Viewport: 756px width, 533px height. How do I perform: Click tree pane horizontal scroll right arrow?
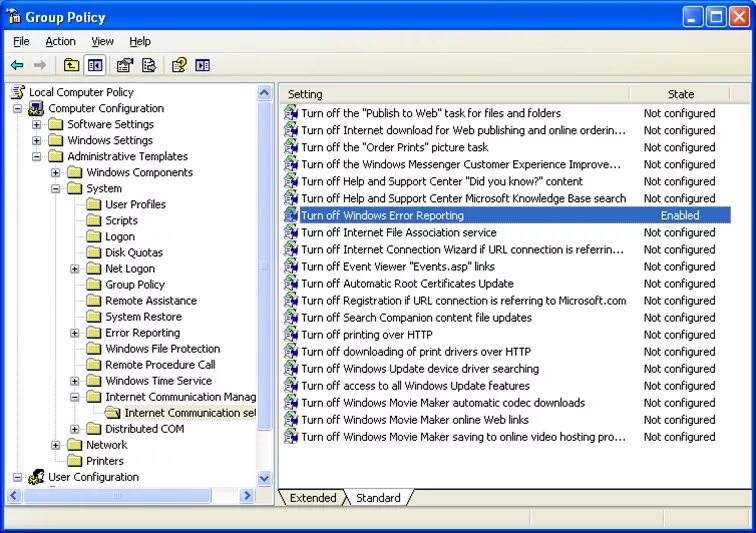[x=248, y=495]
